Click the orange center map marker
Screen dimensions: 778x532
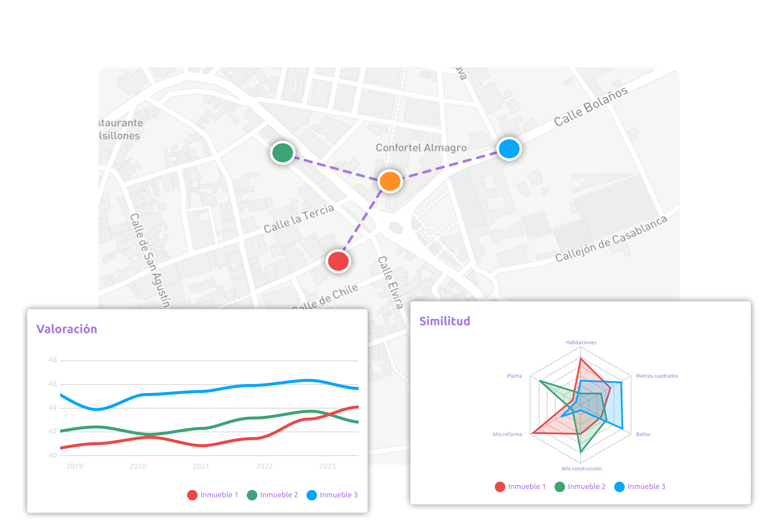coord(390,181)
